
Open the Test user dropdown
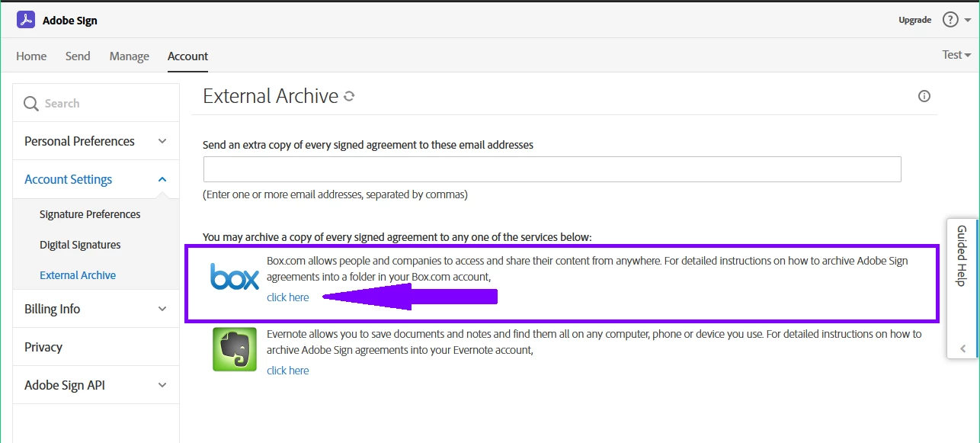(956, 55)
